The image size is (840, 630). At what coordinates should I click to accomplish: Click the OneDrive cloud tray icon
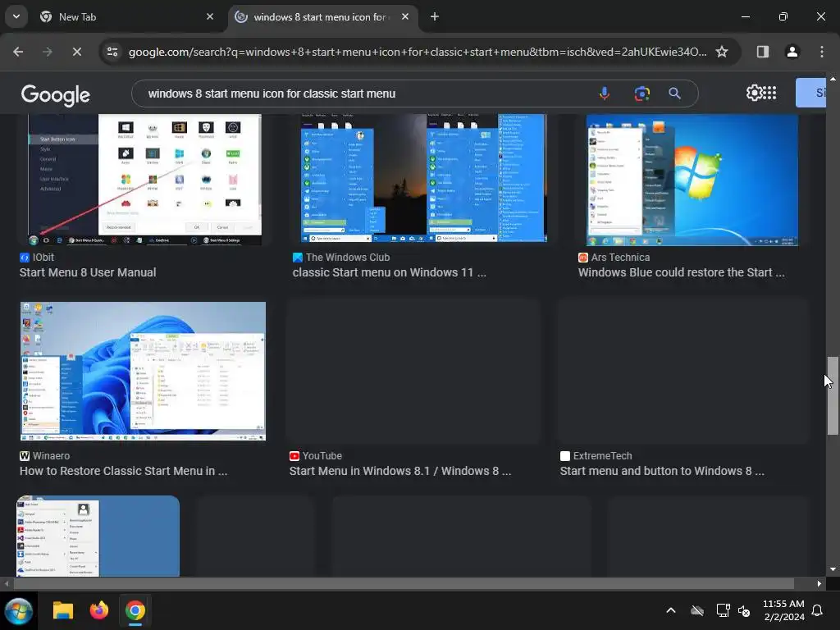697,610
